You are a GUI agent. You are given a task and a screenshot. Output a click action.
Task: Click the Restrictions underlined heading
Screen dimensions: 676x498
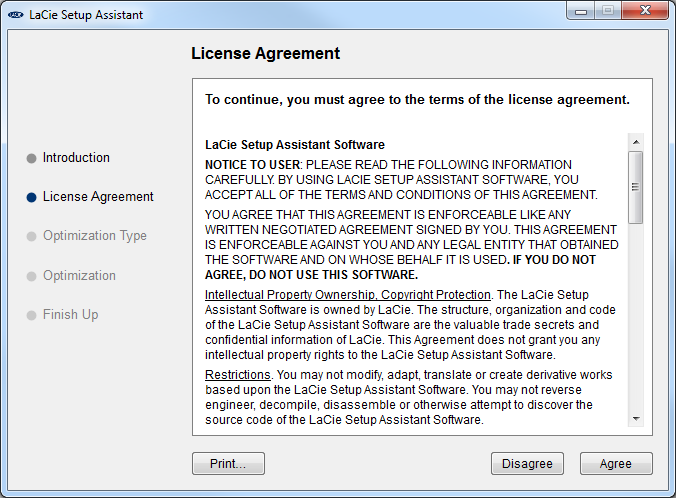pos(238,375)
